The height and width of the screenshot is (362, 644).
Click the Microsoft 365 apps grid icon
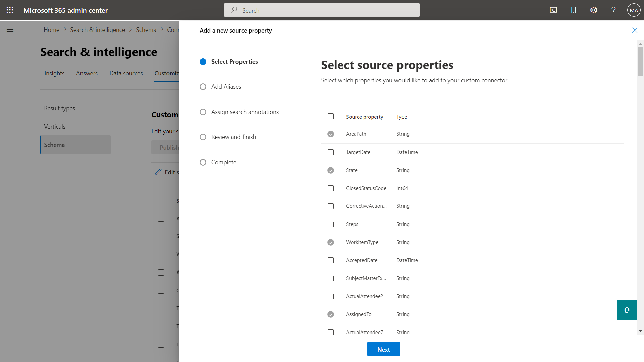[10, 10]
